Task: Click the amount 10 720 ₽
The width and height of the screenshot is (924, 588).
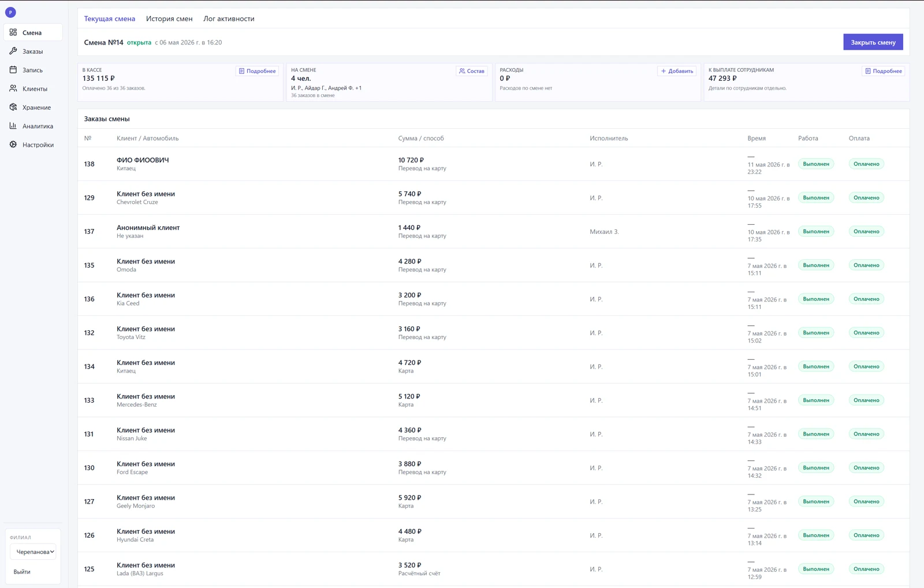Action: [x=411, y=160]
